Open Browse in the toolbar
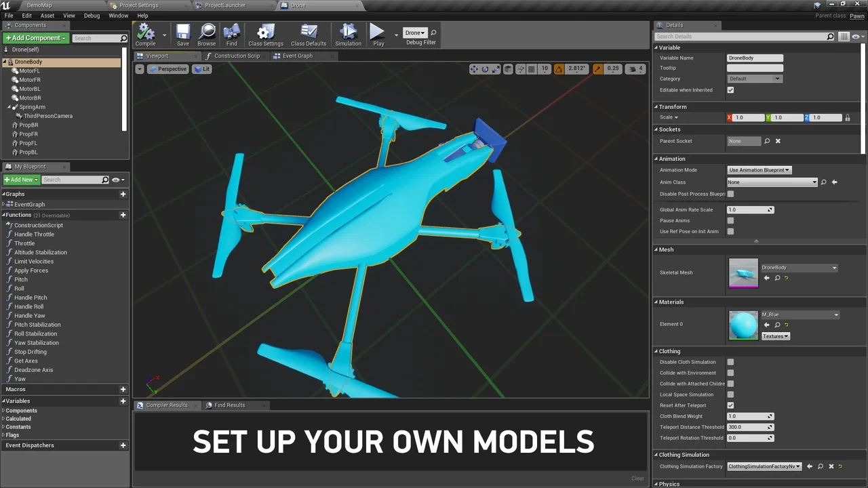868x488 pixels. click(x=207, y=33)
